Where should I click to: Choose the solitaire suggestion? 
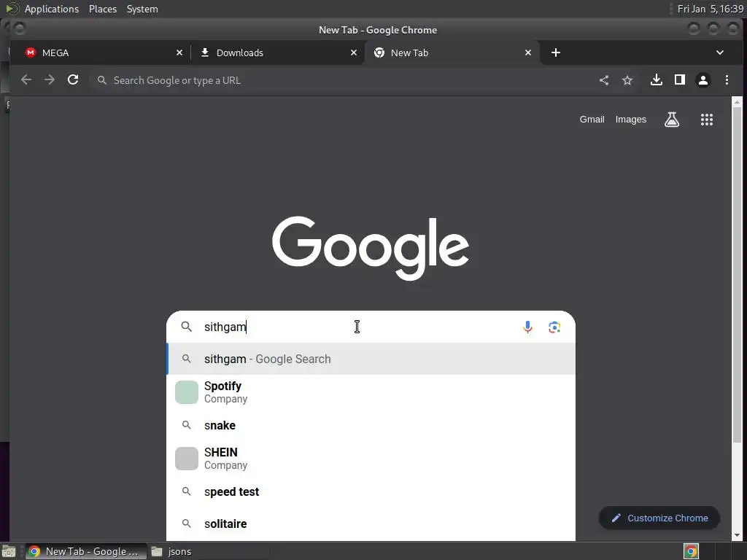point(371,524)
